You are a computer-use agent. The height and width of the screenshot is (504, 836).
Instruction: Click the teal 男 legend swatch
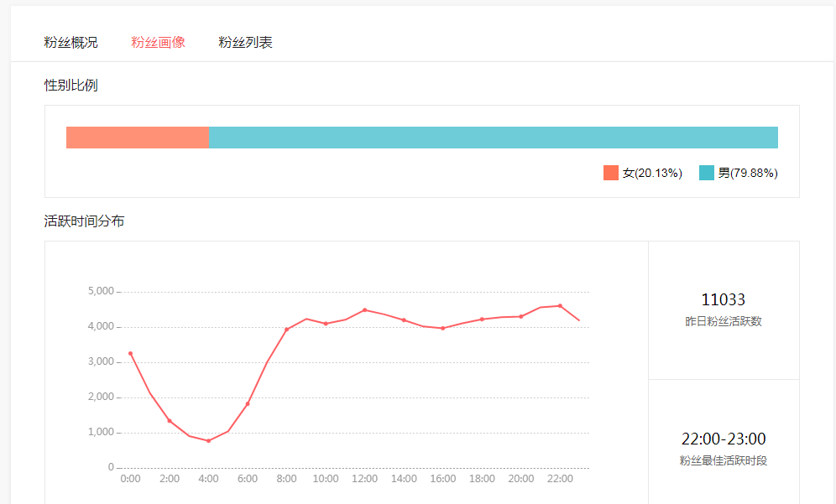point(707,173)
